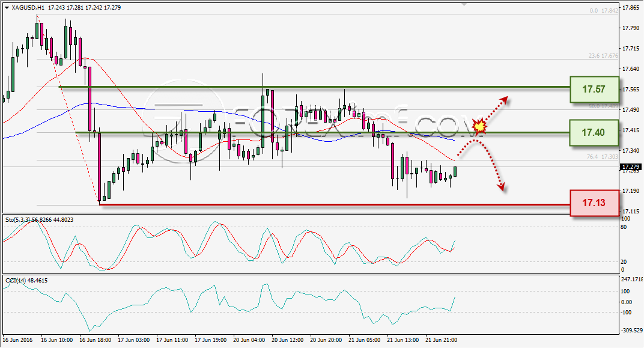Image resolution: width=644 pixels, height=348 pixels.
Task: Click price axis label 17.640
Action: 631,69
